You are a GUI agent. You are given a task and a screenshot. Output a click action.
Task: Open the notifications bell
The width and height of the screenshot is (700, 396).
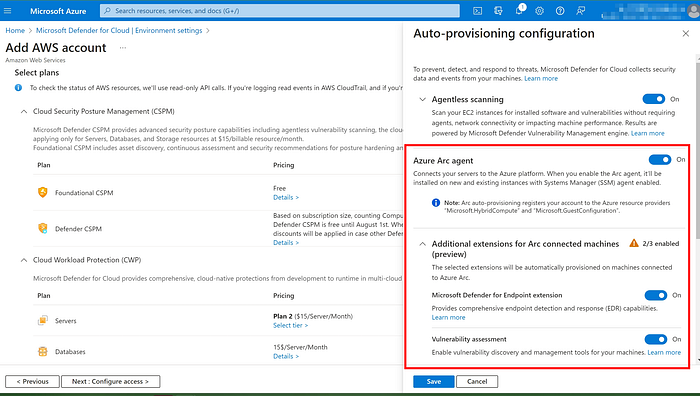[x=519, y=10]
